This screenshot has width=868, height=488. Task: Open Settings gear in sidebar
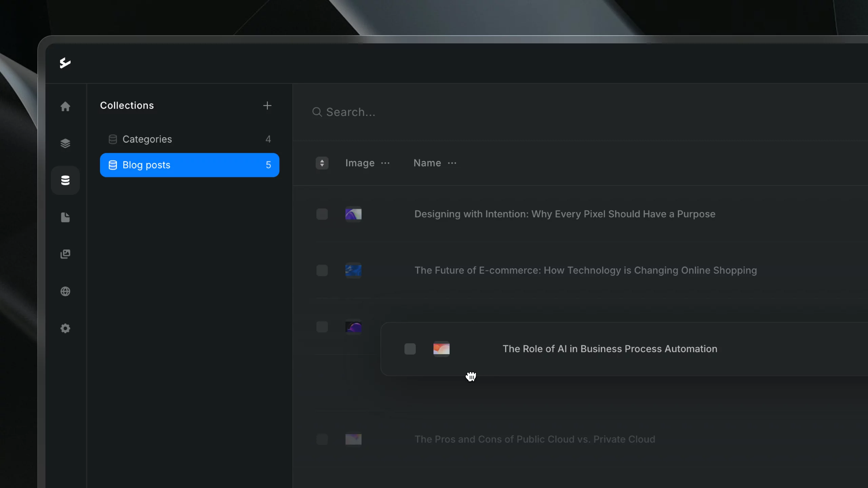coord(65,328)
